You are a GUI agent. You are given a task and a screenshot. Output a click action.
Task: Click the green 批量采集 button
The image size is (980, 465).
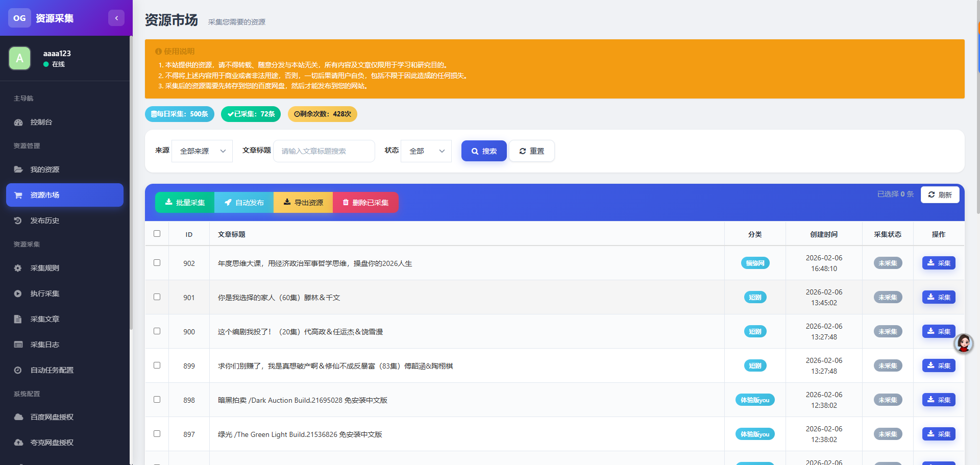click(185, 203)
